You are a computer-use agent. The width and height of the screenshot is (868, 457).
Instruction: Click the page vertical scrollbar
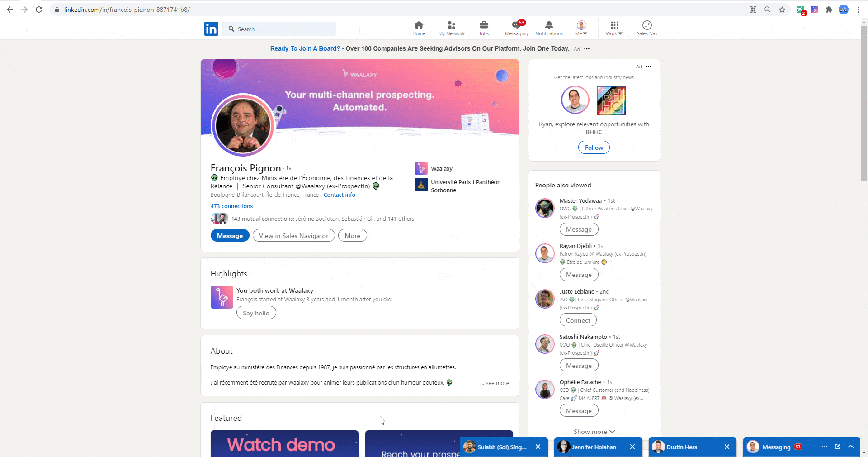(864, 103)
